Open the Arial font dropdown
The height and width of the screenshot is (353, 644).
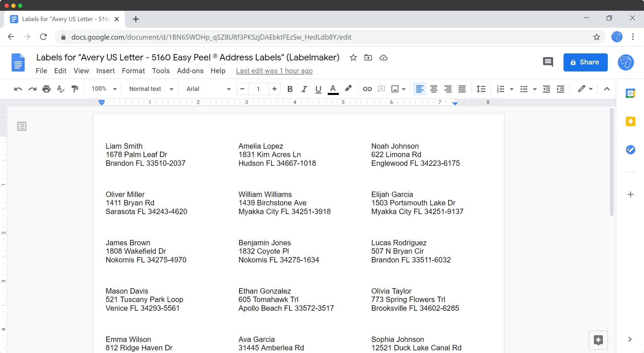click(209, 89)
